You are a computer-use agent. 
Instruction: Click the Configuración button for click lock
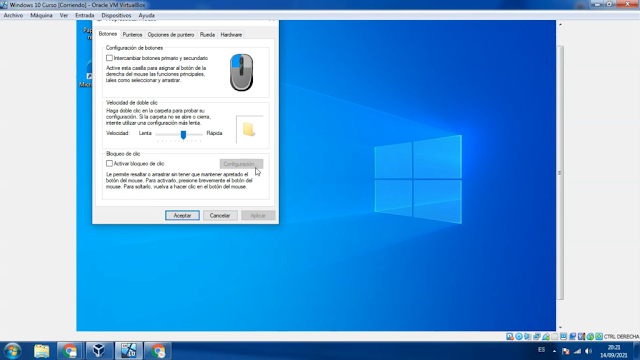[x=241, y=164]
